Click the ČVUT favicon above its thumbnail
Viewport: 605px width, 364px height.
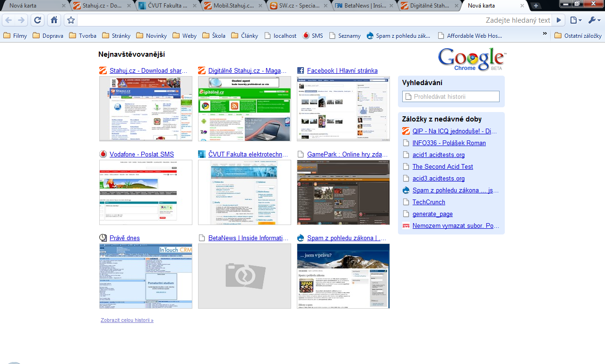[202, 154]
